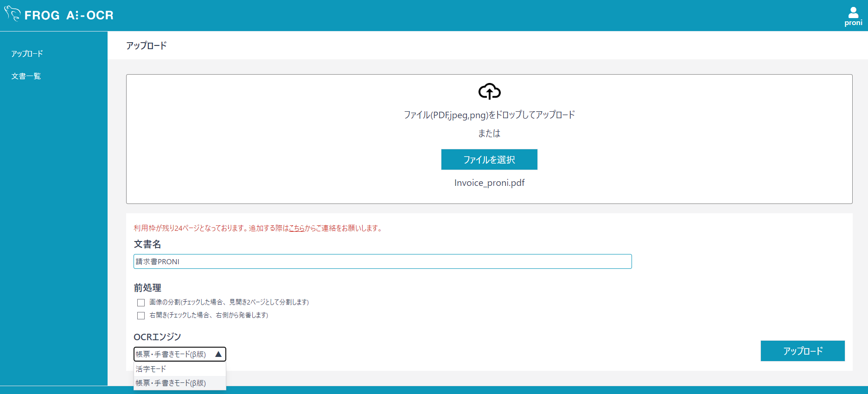Click the アップロード submit button
Viewport: 868px width, 394px height.
803,351
